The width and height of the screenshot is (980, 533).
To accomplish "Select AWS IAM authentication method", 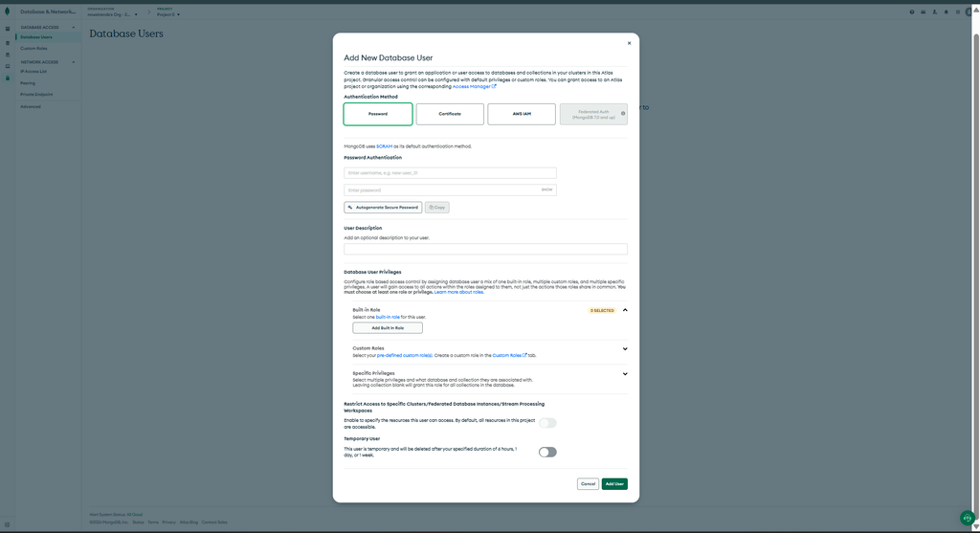I will point(522,114).
